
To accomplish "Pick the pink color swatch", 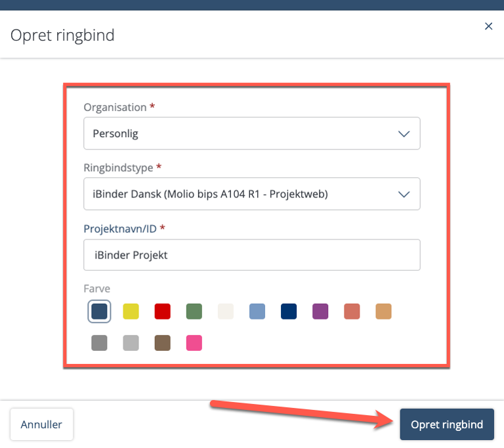I will (x=194, y=343).
